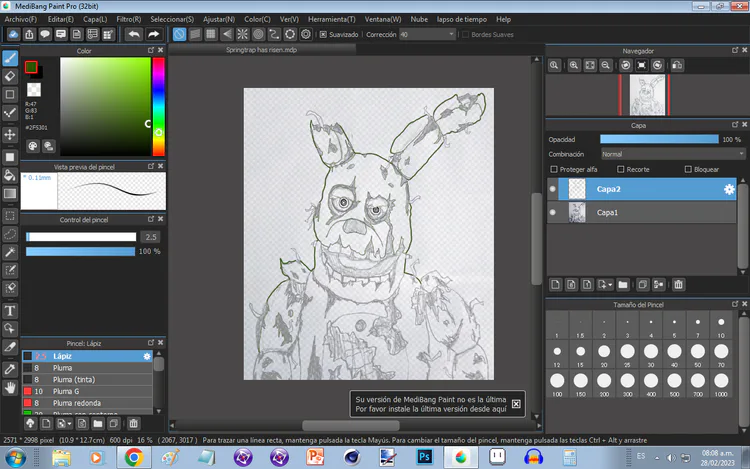Open Capa2 layer settings gear
750x469 pixels.
click(729, 189)
